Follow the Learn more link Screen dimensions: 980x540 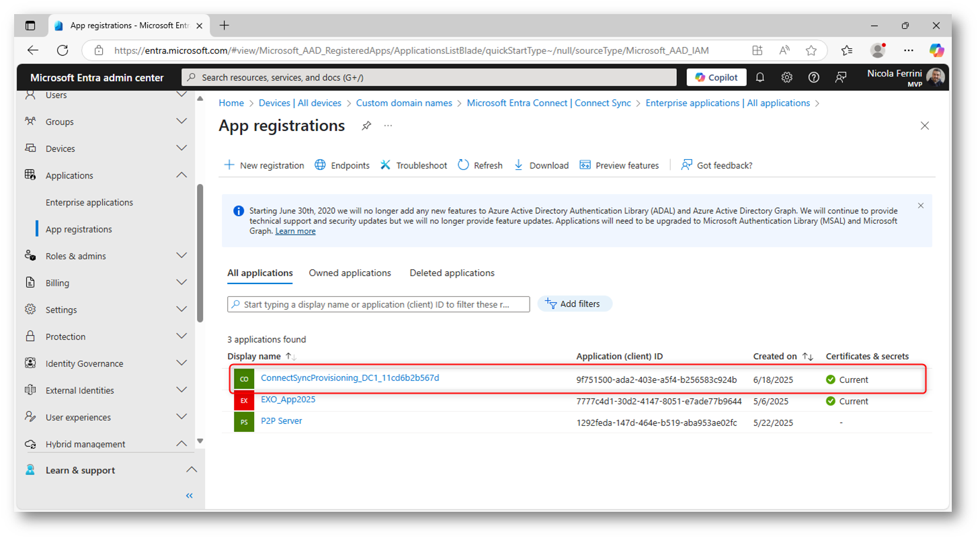[295, 231]
